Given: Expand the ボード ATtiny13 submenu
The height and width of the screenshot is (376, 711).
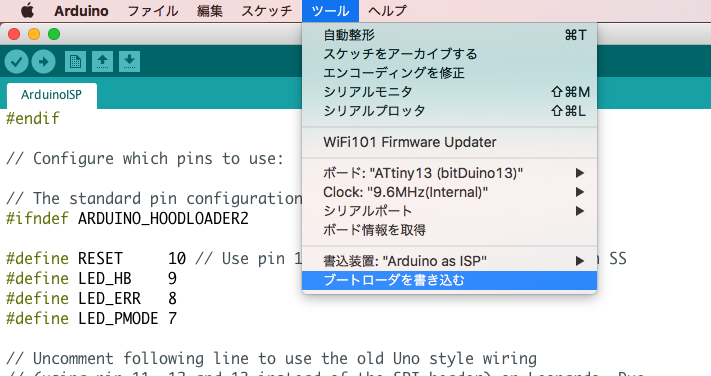Looking at the screenshot, I should click(x=449, y=173).
